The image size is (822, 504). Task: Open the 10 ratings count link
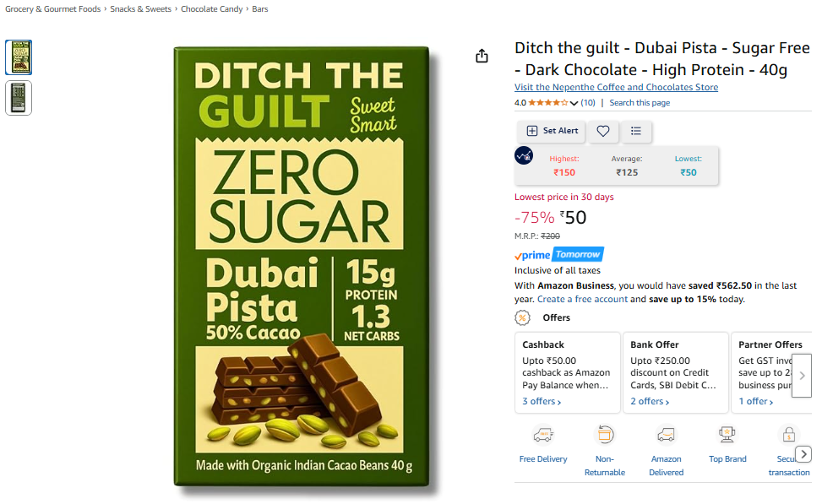pyautogui.click(x=588, y=103)
